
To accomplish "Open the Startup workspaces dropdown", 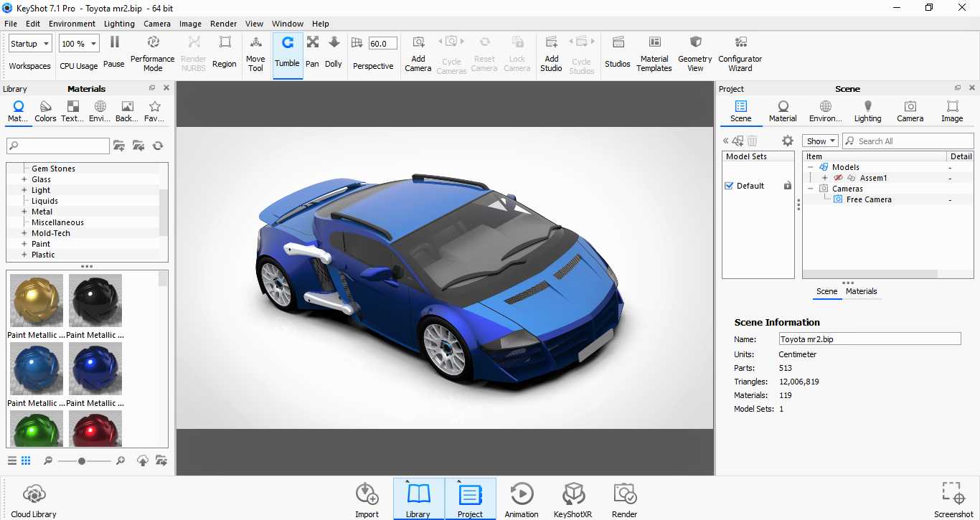I will 30,44.
